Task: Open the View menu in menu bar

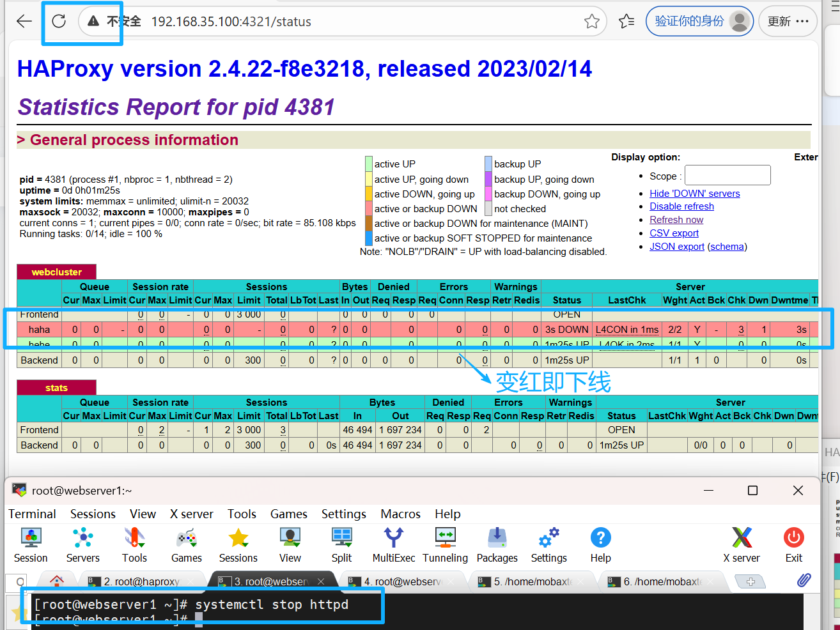Action: [143, 514]
